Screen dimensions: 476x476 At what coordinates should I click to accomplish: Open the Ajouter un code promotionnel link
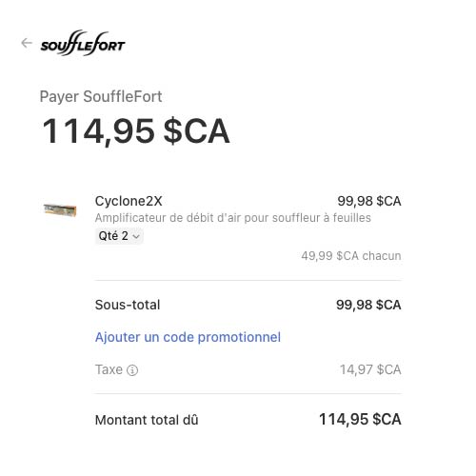[x=188, y=337]
